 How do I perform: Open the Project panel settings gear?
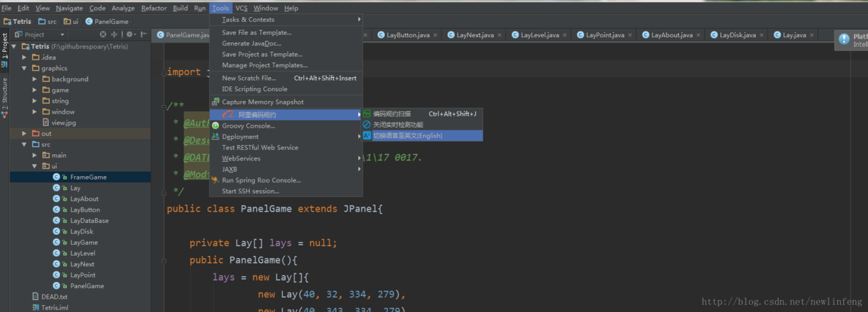click(129, 34)
